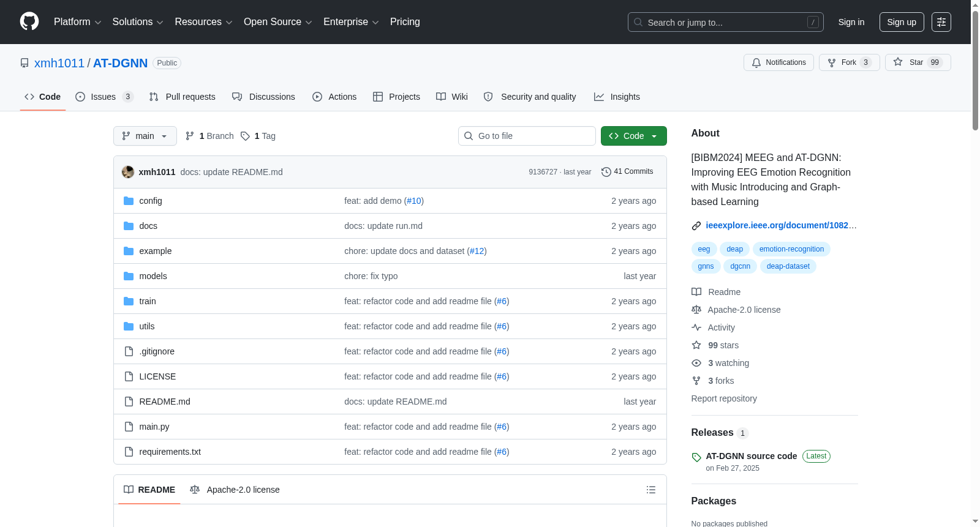Focus the Go to file input
Viewport: 980px width, 527px height.
[527, 136]
